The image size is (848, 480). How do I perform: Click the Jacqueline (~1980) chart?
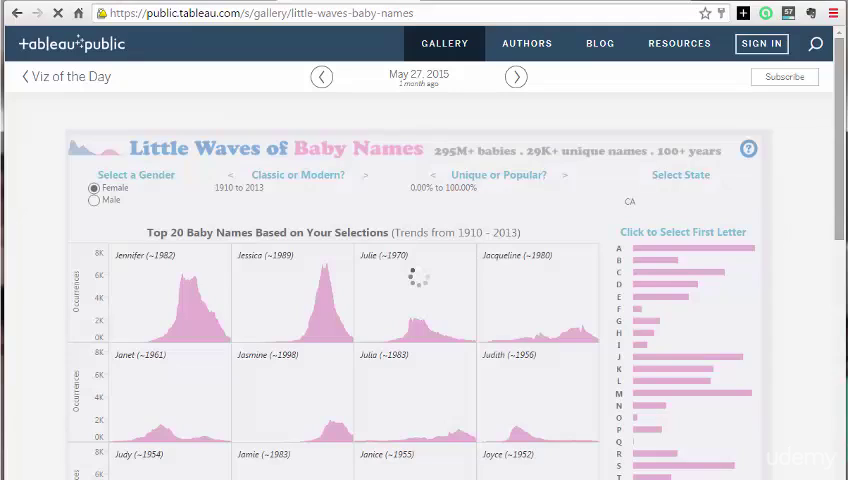tap(538, 294)
